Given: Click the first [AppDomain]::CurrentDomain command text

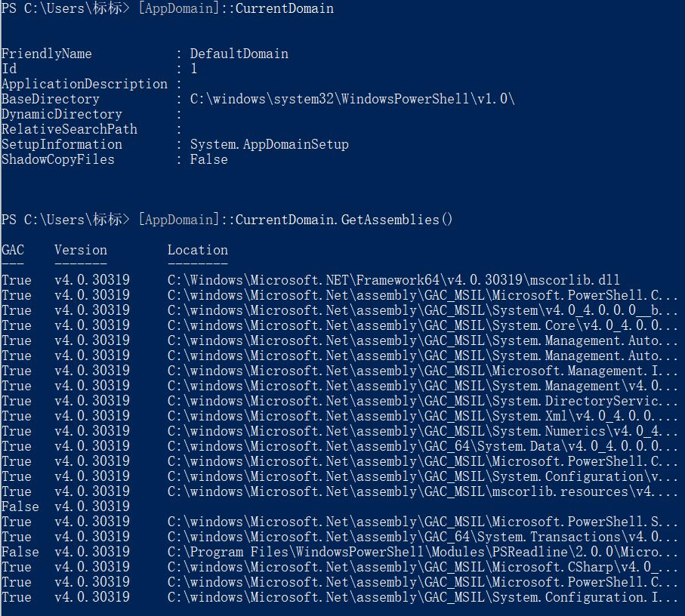Looking at the screenshot, I should 236,8.
